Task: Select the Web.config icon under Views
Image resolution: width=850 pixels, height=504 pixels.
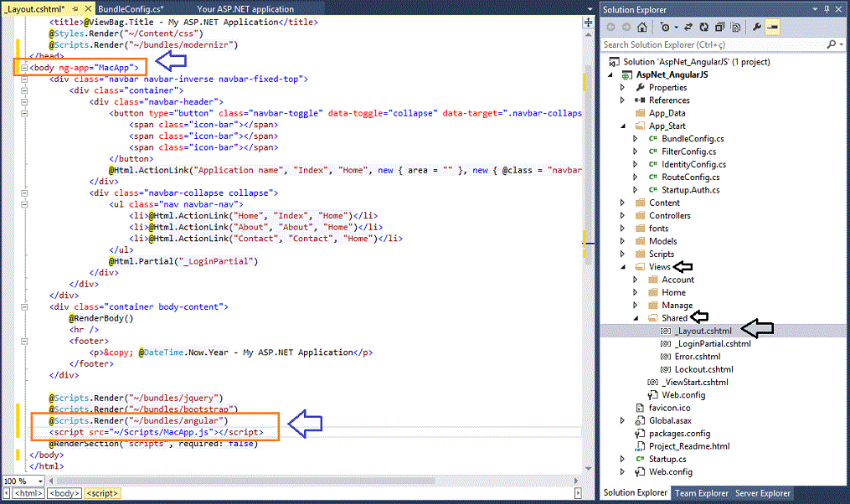Action: [x=652, y=395]
